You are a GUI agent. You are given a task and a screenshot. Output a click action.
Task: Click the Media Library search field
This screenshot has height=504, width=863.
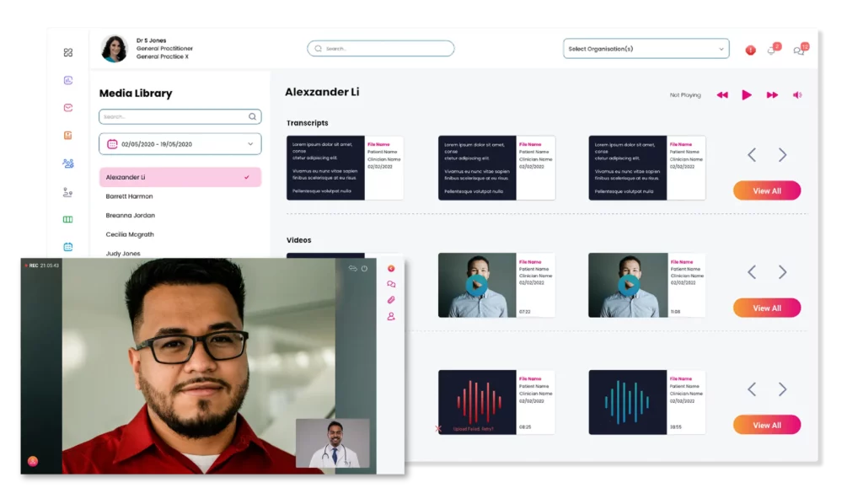pos(180,116)
